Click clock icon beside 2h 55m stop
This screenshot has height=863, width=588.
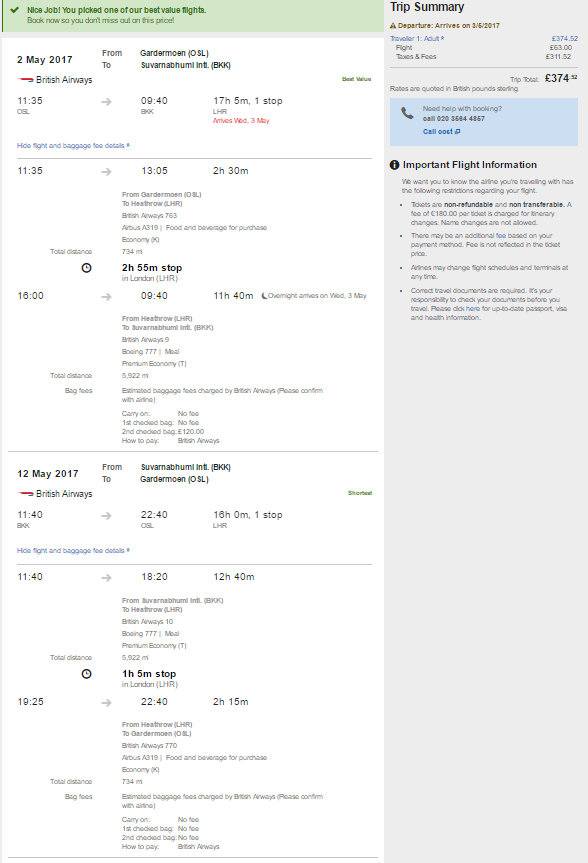[x=86, y=268]
